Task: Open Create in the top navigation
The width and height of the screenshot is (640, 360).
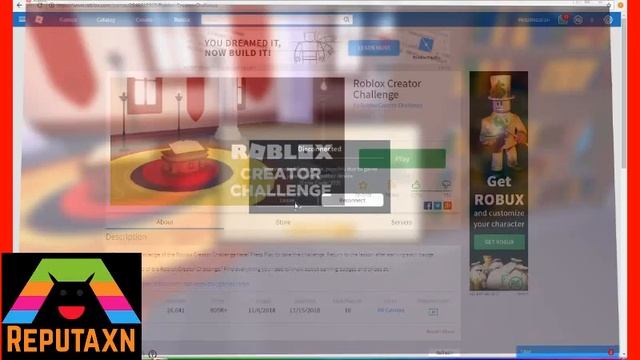Action: pos(144,20)
